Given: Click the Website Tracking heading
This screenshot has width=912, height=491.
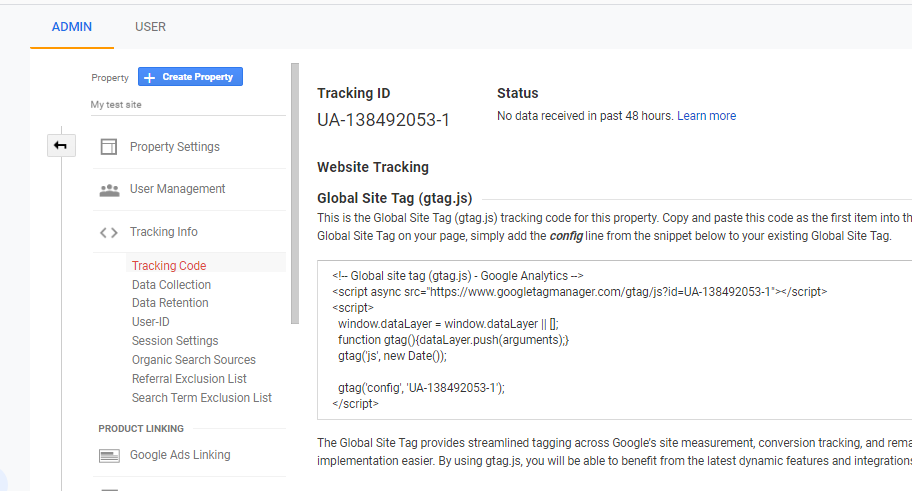Looking at the screenshot, I should tap(373, 167).
